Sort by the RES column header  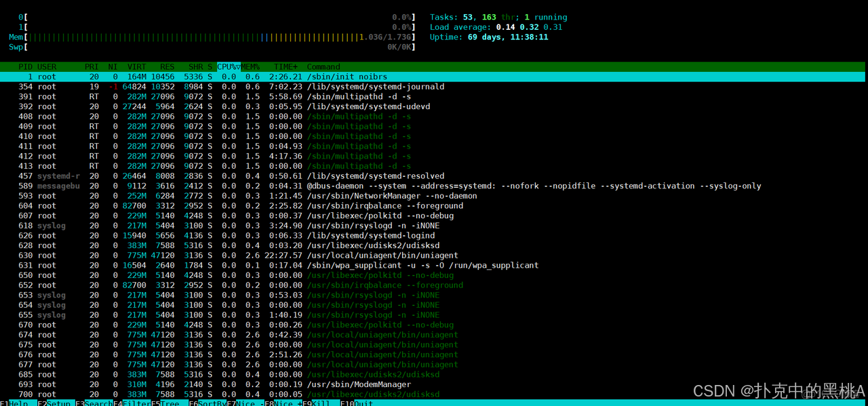(x=167, y=66)
